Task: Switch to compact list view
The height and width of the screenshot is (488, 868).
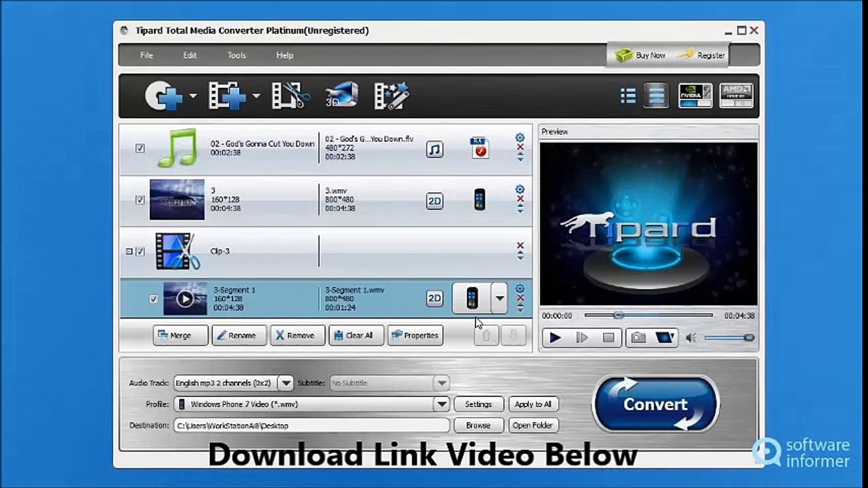Action: 628,96
